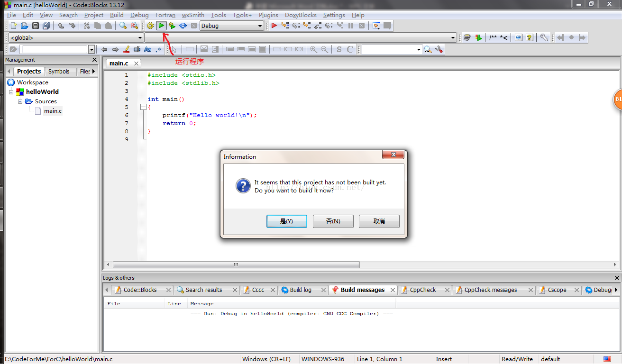
Task: Collapse the Sources folder node
Action: click(20, 101)
